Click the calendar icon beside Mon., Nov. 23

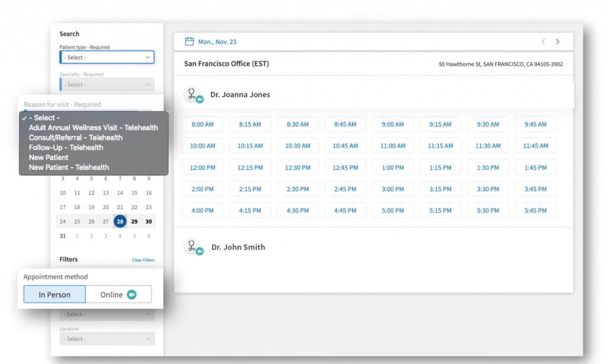pos(189,42)
